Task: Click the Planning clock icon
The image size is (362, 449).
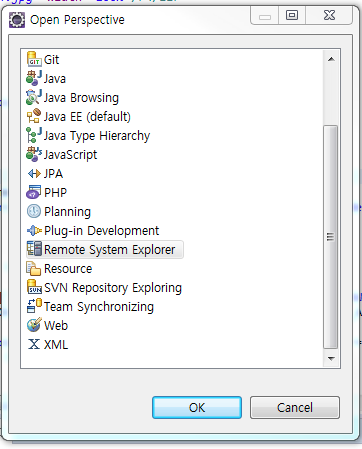Action: (x=34, y=211)
